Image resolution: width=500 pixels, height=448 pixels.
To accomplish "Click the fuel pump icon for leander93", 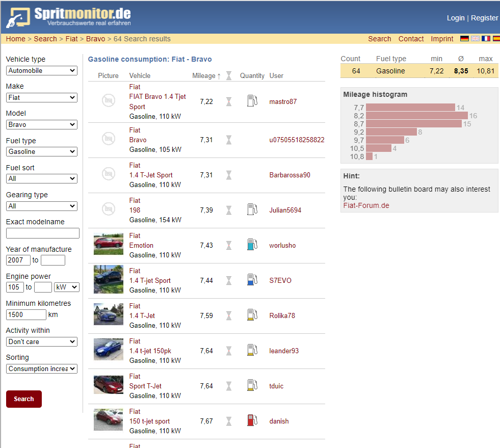I will [x=252, y=350].
